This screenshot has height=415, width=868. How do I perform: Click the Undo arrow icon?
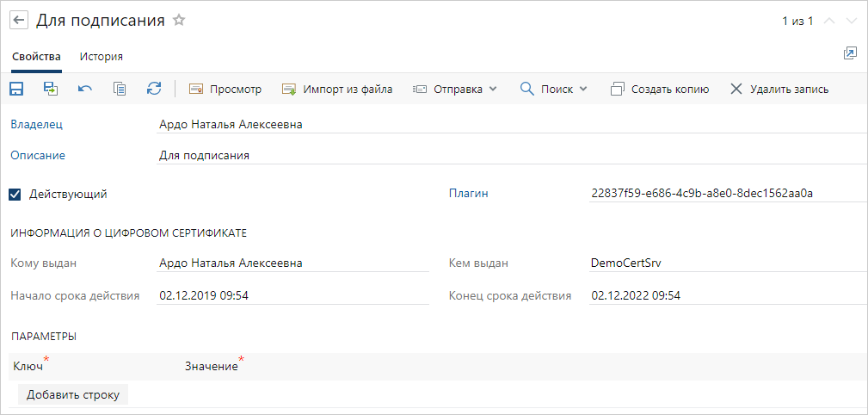pyautogui.click(x=85, y=89)
